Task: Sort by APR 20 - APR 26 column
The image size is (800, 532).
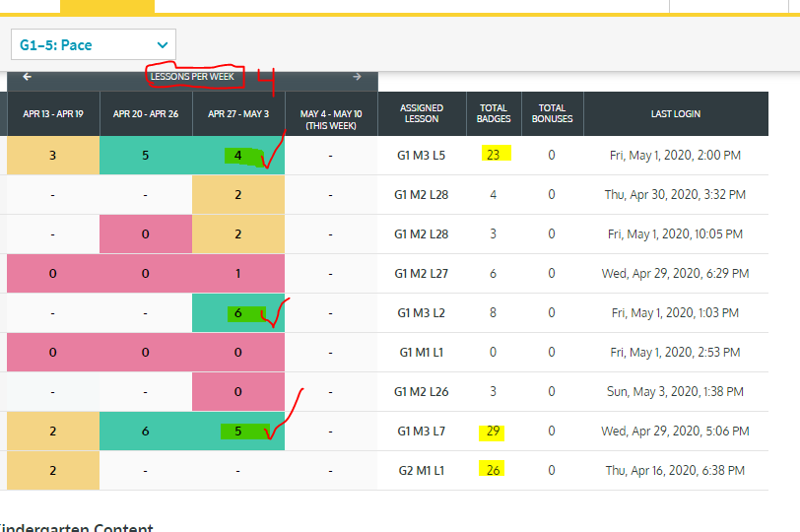Action: click(146, 113)
